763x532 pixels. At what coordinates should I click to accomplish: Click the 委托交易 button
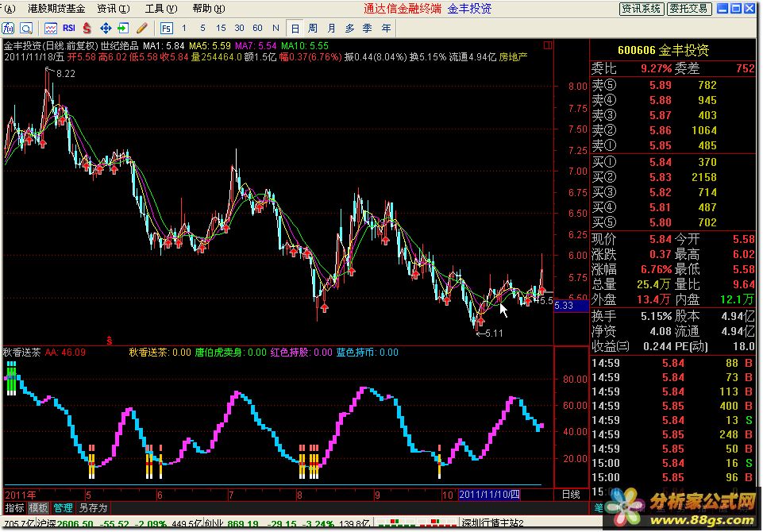coord(689,9)
